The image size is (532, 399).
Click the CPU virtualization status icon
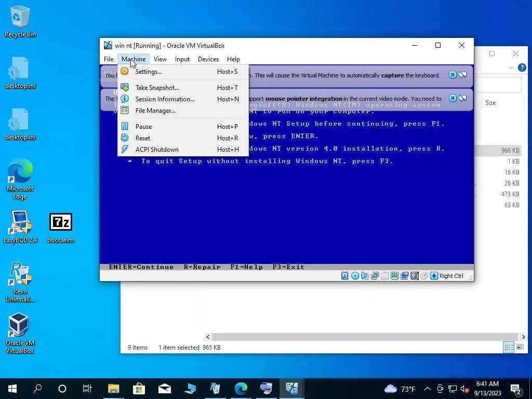click(x=414, y=276)
